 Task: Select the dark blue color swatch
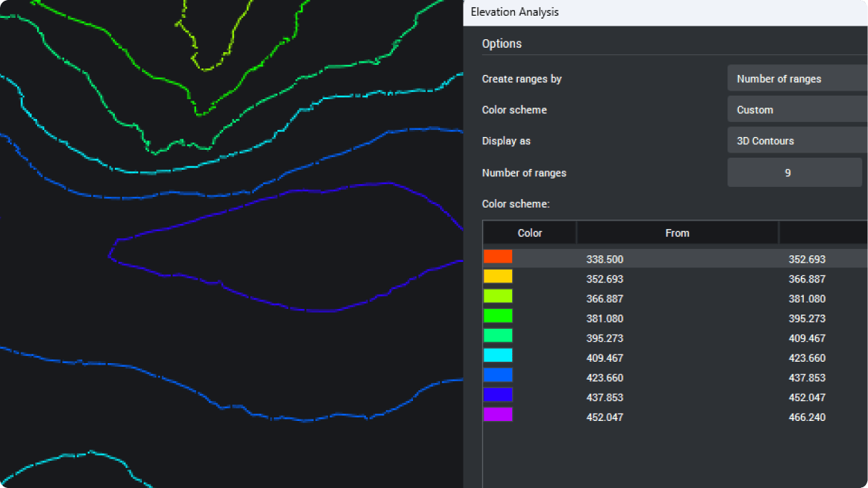pyautogui.click(x=498, y=395)
